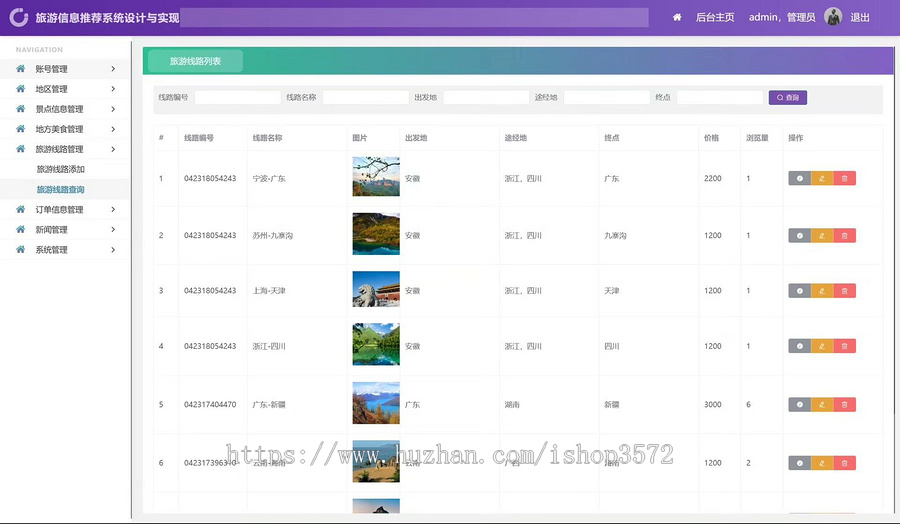
Task: View details of the 苏州-九寨沟 route
Action: (800, 235)
